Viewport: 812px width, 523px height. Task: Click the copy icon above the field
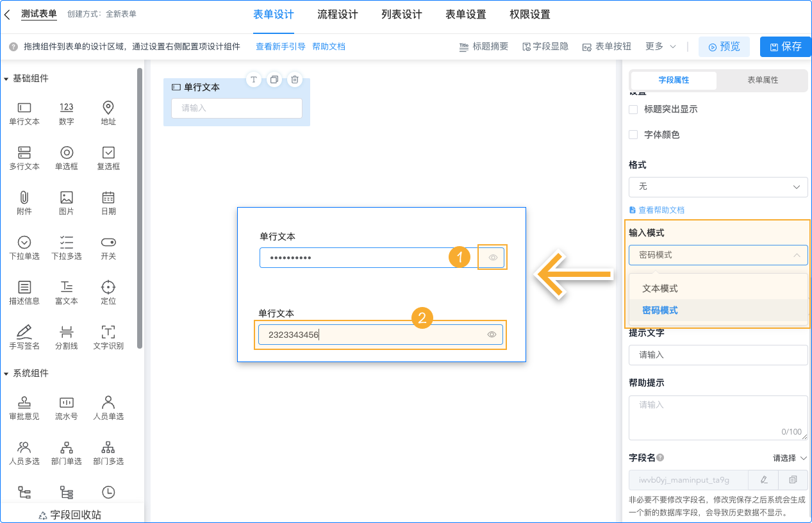pyautogui.click(x=274, y=79)
